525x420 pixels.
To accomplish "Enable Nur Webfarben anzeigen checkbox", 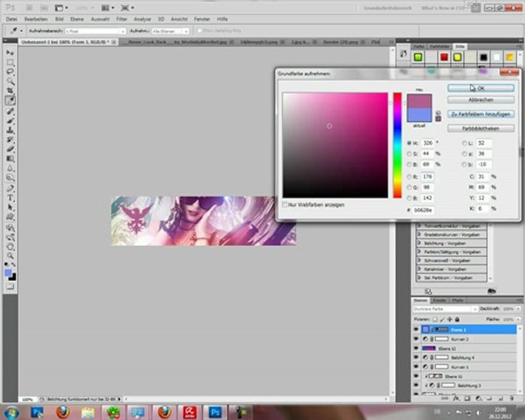I will pyautogui.click(x=285, y=205).
